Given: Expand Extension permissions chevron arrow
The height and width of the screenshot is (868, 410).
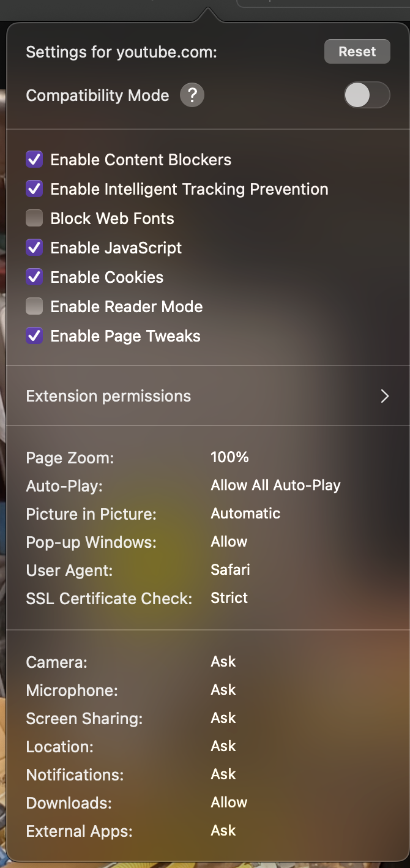Looking at the screenshot, I should click(384, 396).
